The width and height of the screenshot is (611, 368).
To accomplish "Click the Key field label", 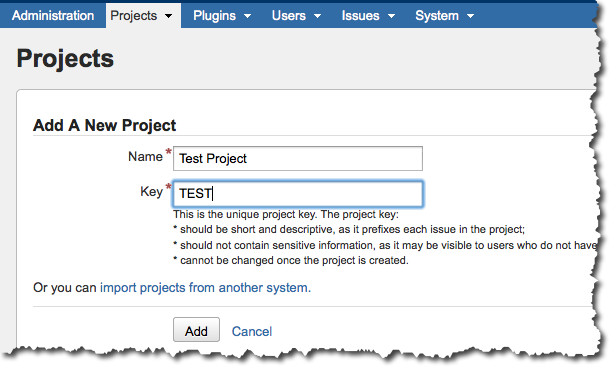I will pos(152,192).
